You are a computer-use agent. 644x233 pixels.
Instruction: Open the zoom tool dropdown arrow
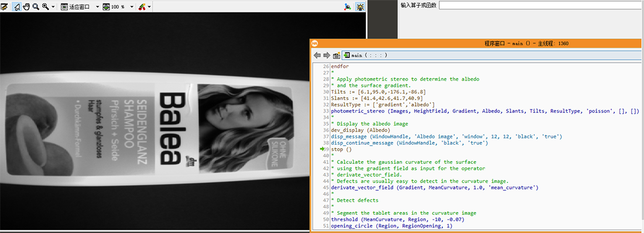tap(53, 7)
